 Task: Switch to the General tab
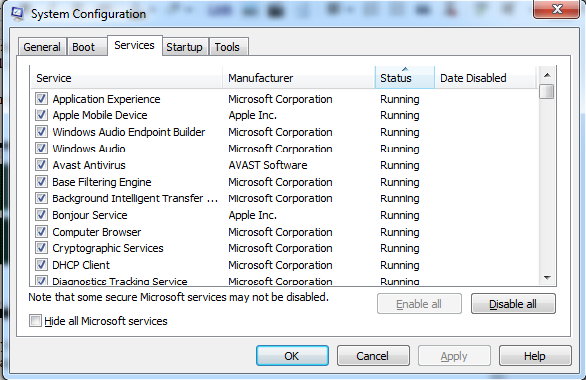point(42,47)
